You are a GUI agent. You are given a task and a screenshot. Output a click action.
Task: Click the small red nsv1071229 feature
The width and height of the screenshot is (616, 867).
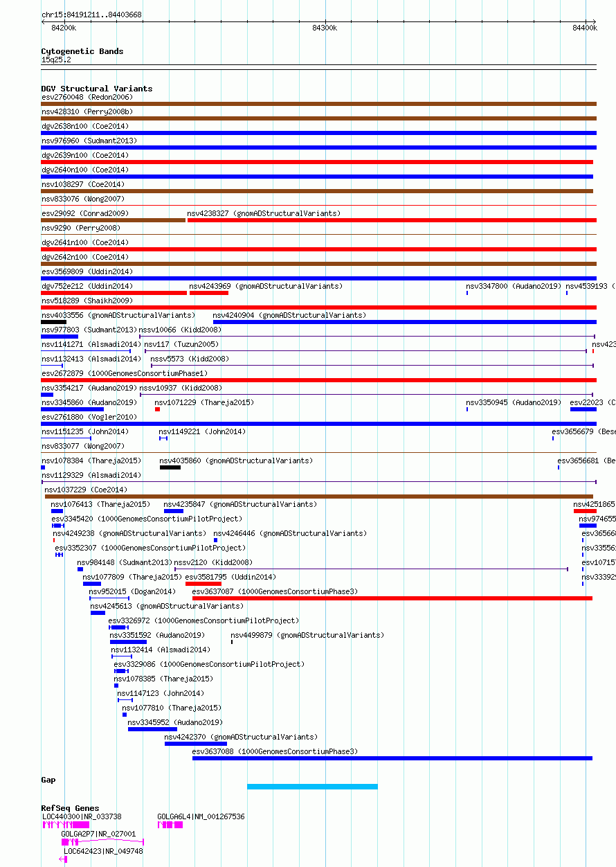(x=157, y=409)
